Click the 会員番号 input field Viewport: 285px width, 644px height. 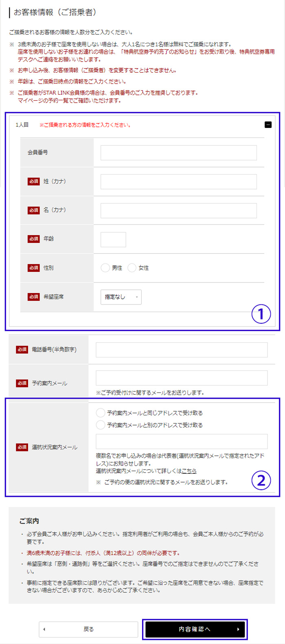point(178,152)
